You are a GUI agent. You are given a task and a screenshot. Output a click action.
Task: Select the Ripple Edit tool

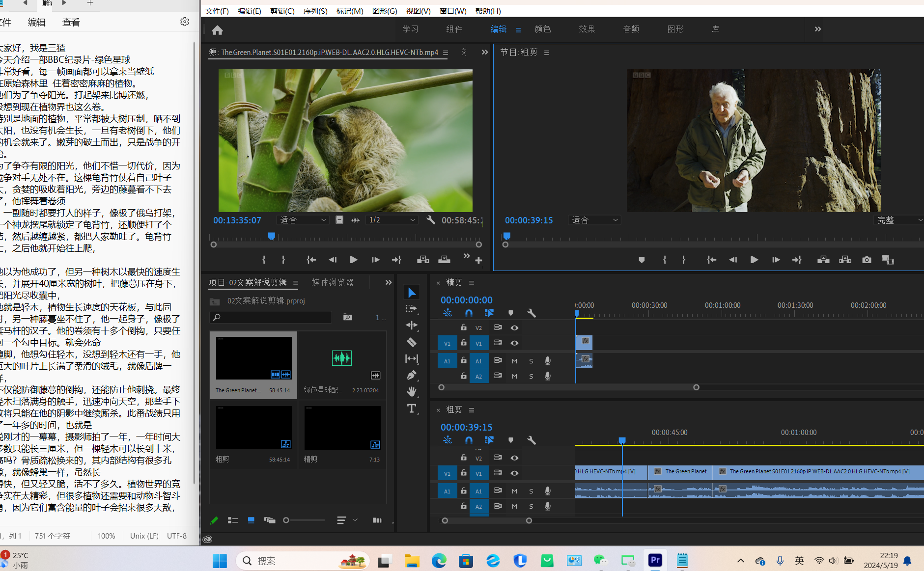[x=412, y=325]
